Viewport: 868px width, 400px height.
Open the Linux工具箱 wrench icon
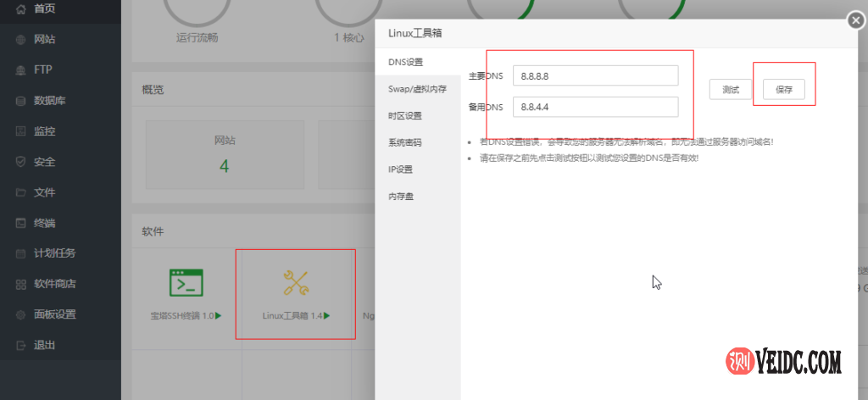[x=296, y=282]
